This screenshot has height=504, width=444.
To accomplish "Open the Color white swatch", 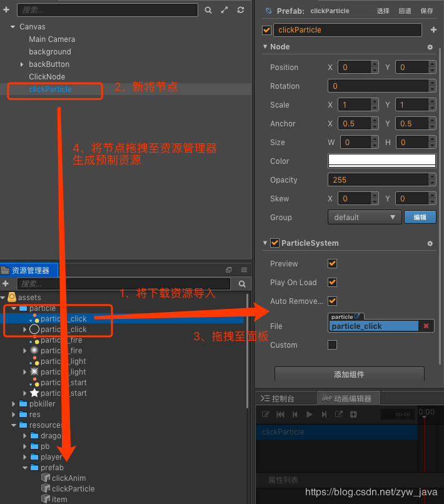I will 381,161.
